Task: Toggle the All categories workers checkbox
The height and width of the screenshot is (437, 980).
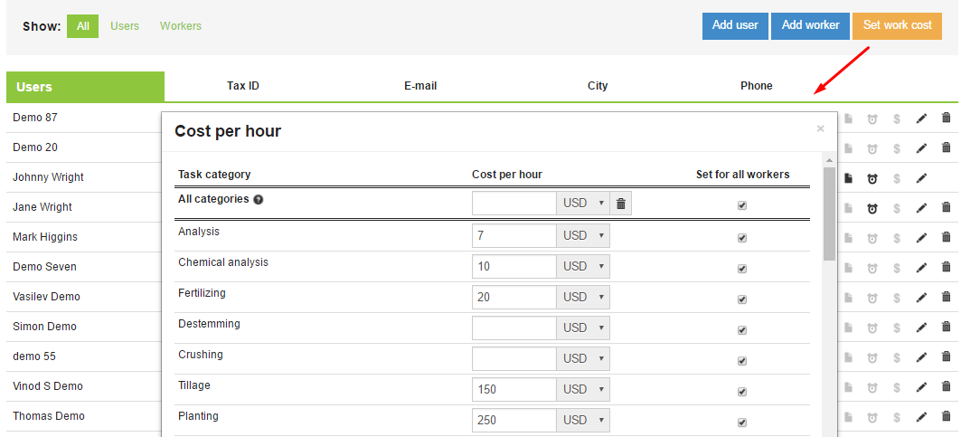Action: click(x=742, y=205)
